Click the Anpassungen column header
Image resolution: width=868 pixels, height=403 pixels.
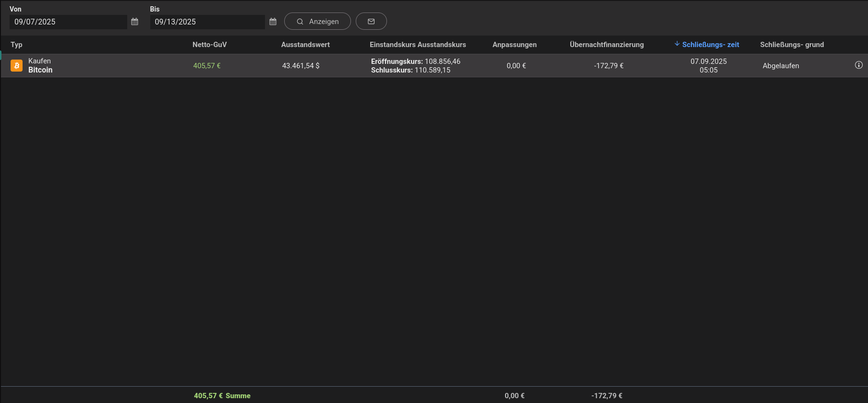point(514,45)
